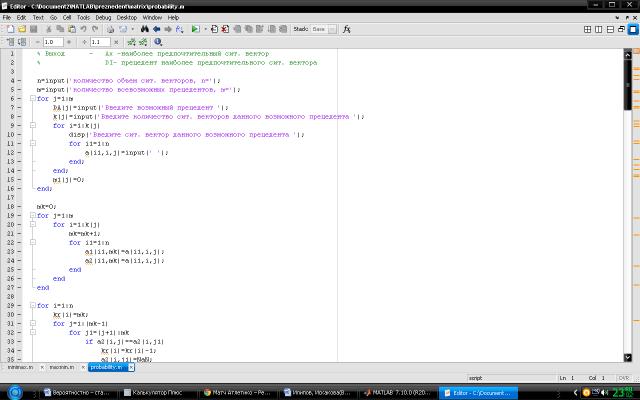This screenshot has height=400, width=640.
Task: Open the fx function browser icon
Action: point(346,30)
